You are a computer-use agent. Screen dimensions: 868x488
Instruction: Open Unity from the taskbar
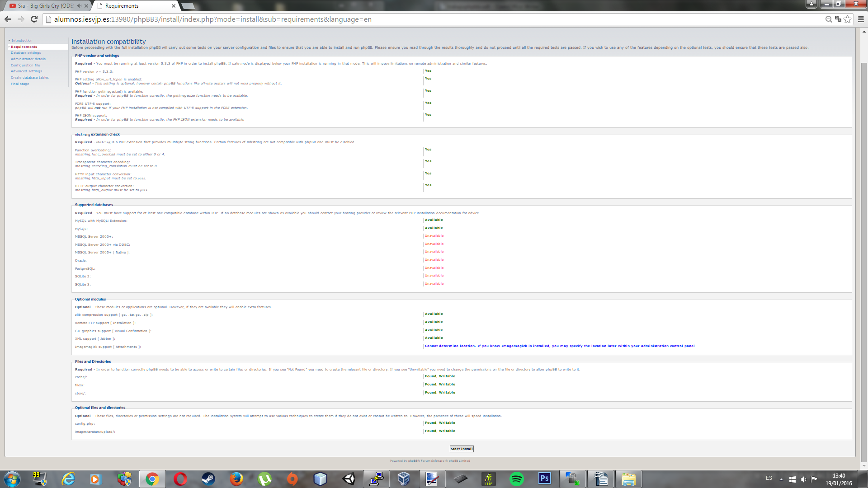[349, 479]
